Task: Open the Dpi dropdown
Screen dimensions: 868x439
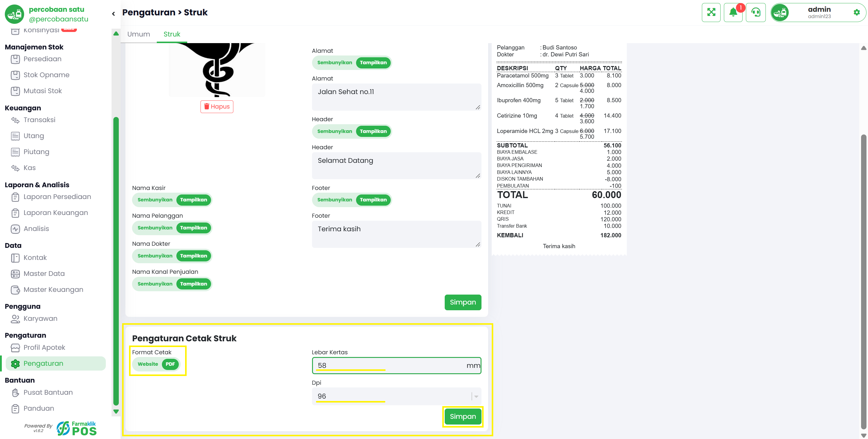Action: [396, 396]
